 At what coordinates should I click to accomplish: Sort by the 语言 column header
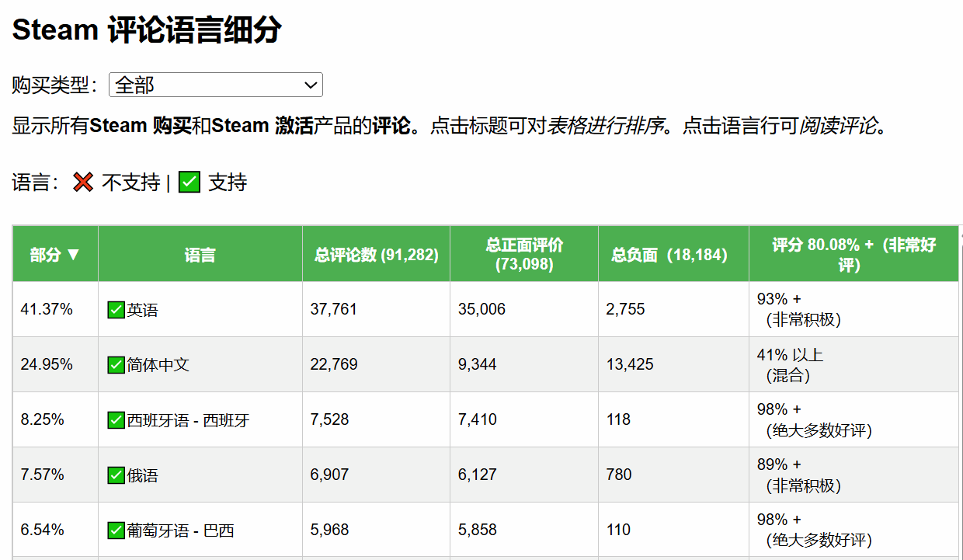(x=200, y=254)
